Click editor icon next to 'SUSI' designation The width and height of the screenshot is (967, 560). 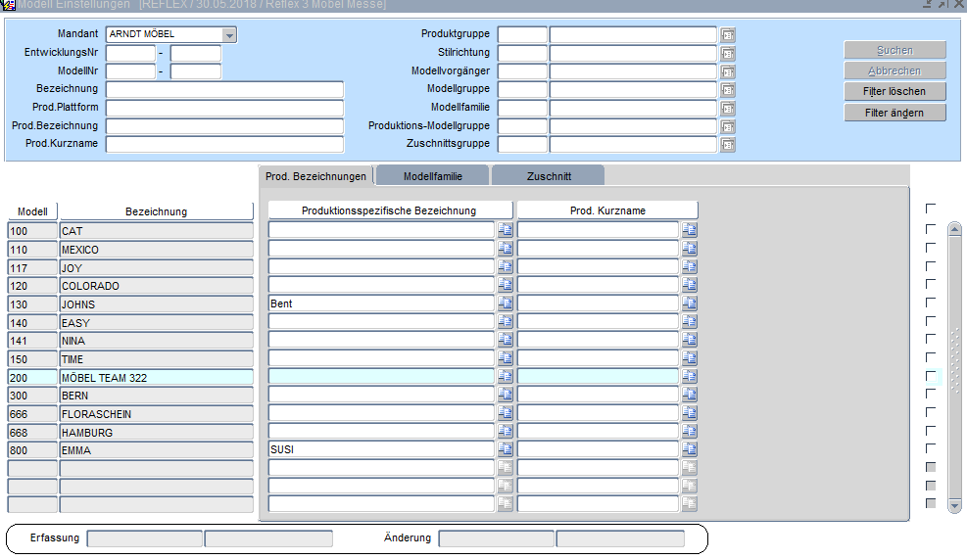tap(505, 449)
